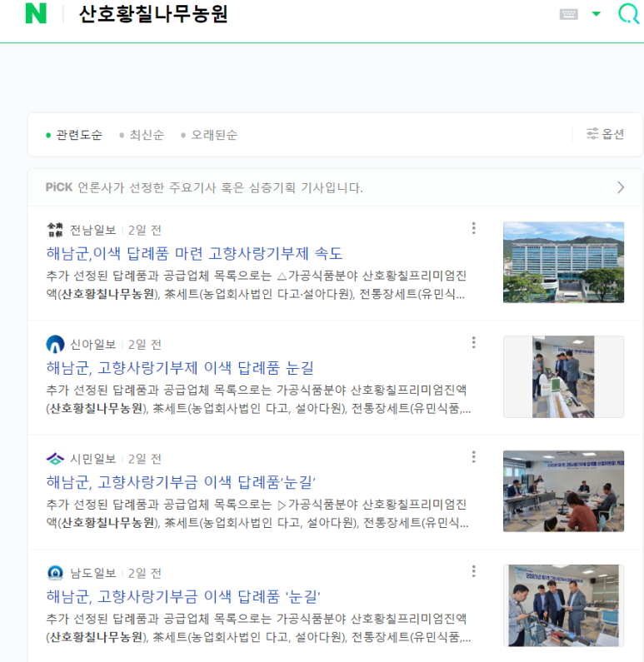644x662 pixels.
Task: Open headline 해남군,이색 답례품 마련 고향사랑기부제 속도
Action: pyautogui.click(x=194, y=253)
